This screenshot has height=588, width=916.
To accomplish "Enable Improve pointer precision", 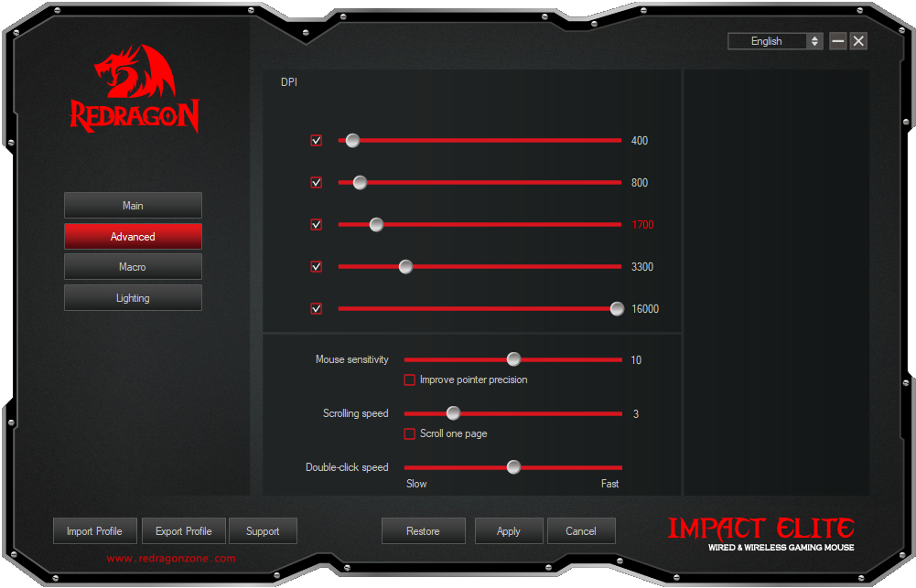I will tap(410, 380).
